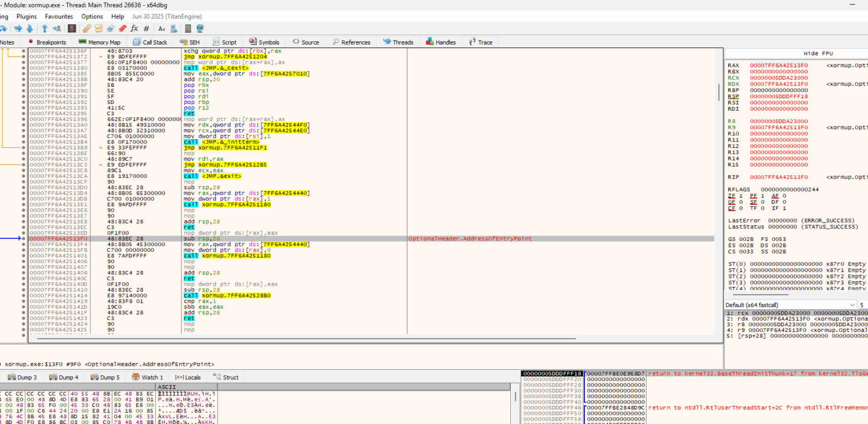
Task: Select the stack row return to kernel32.BaseThreadInitThunk+17
Action: click(x=695, y=374)
